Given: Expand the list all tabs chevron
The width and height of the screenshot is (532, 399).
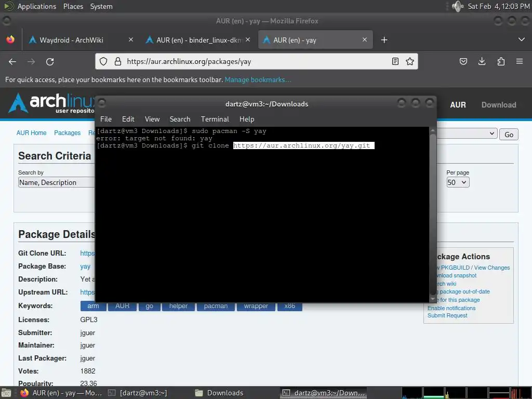Looking at the screenshot, I should (522, 39).
